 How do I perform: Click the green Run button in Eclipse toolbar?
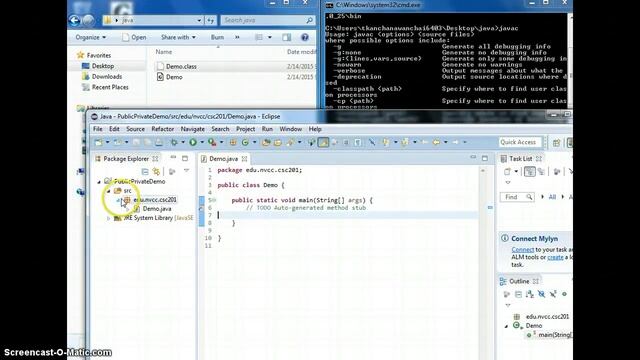point(193,142)
